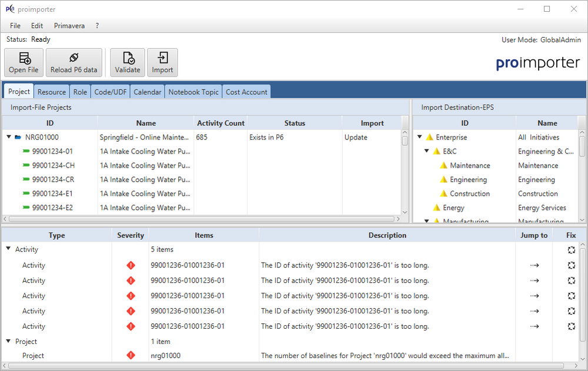Reload P6 data from toolbar
The width and height of the screenshot is (588, 371).
(73, 63)
